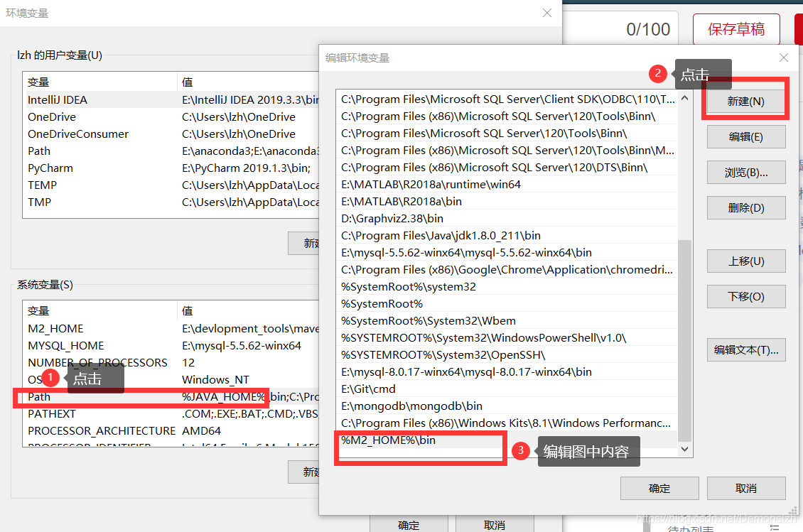
Task: Select user variable TEMP row
Action: click(x=171, y=185)
